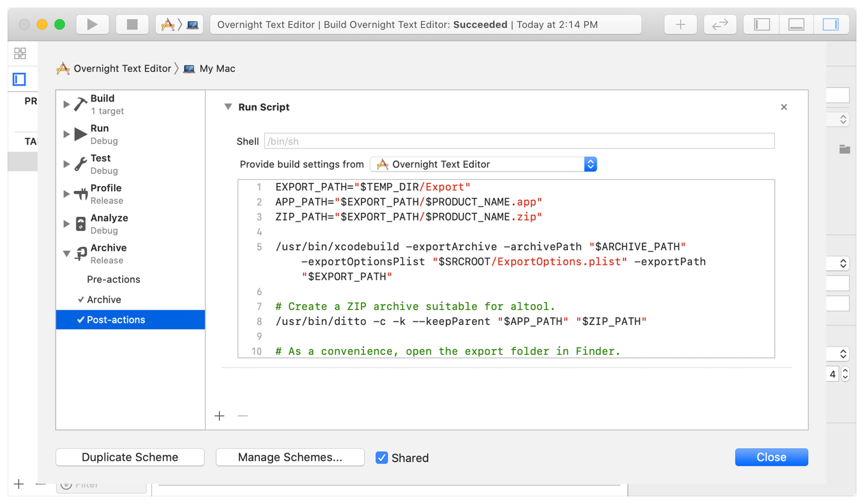The width and height of the screenshot is (864, 504).
Task: Collapse the Archive action disclosure triangle
Action: click(x=67, y=254)
